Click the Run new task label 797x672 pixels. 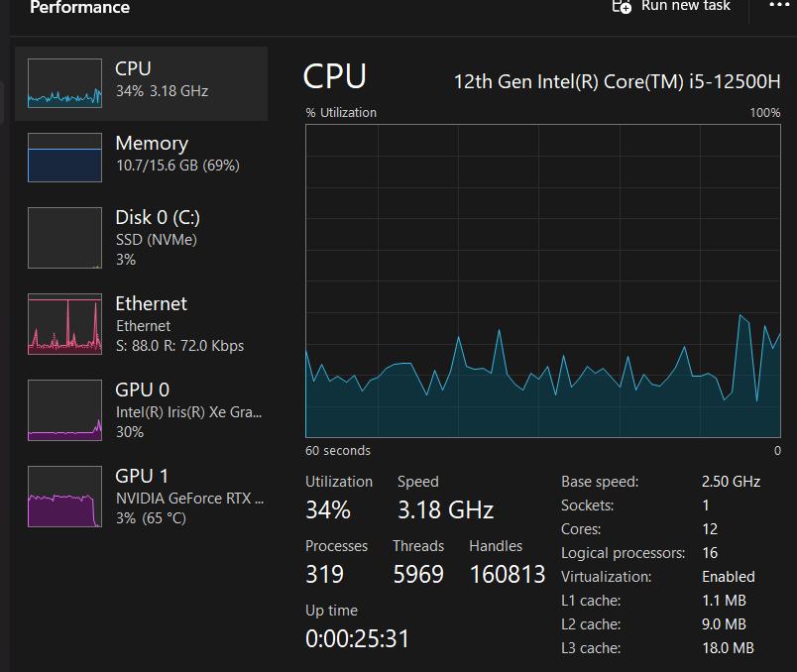click(x=685, y=6)
